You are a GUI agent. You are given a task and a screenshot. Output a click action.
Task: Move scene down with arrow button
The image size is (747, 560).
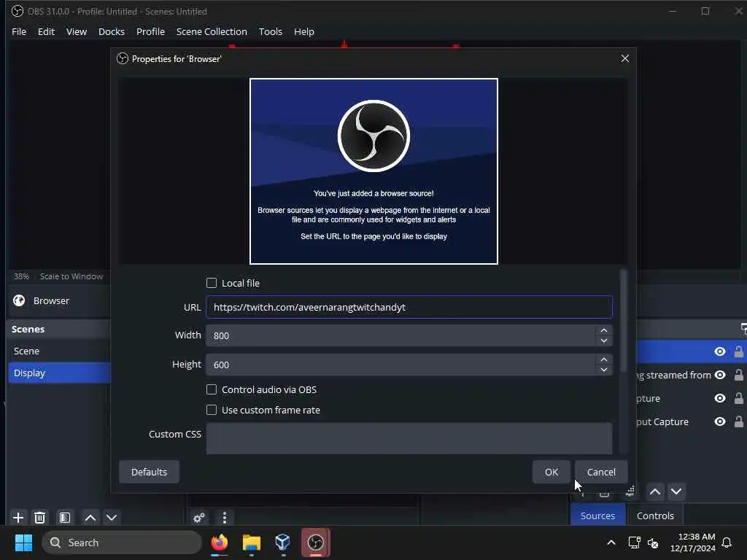pos(112,518)
